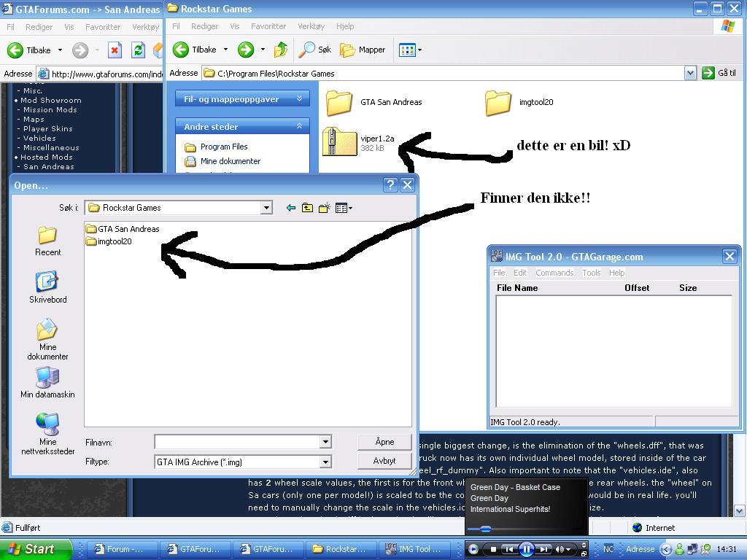
Task: Collapse the Andre steder panel
Action: (x=299, y=127)
